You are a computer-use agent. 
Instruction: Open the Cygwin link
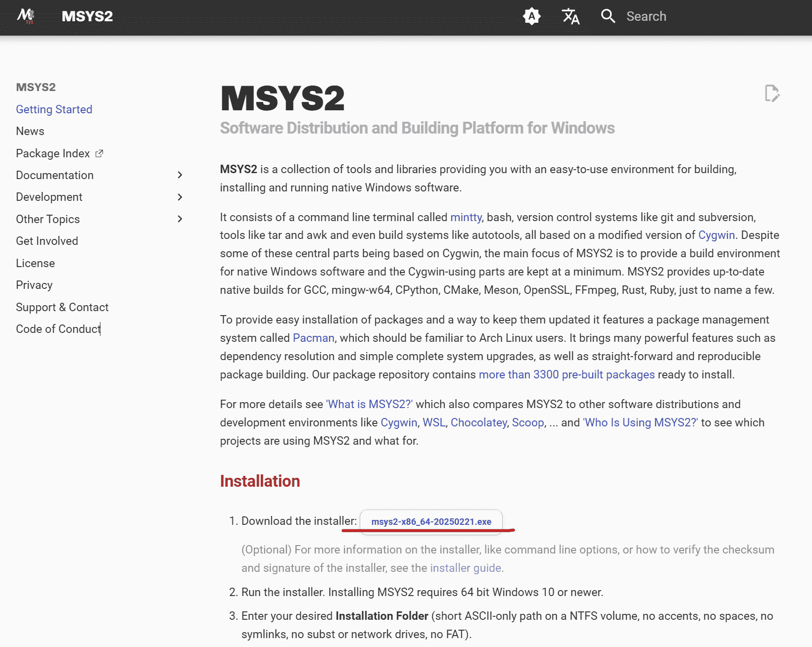point(716,235)
